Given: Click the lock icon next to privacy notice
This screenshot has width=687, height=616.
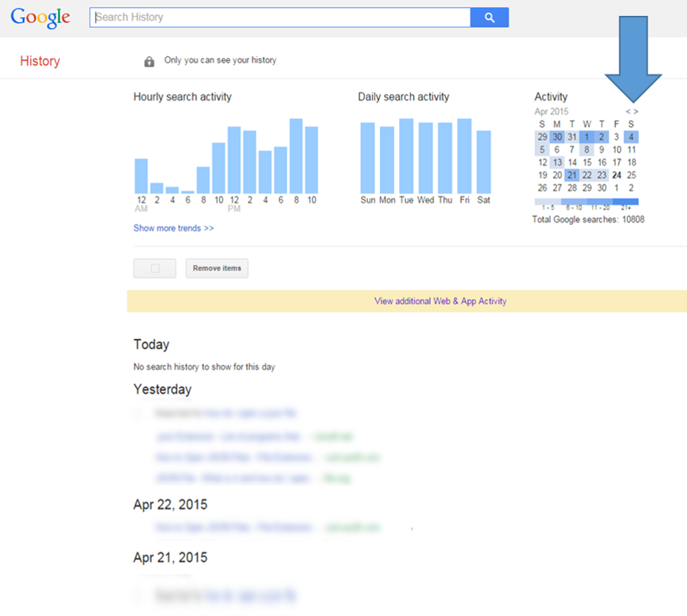Looking at the screenshot, I should point(150,60).
